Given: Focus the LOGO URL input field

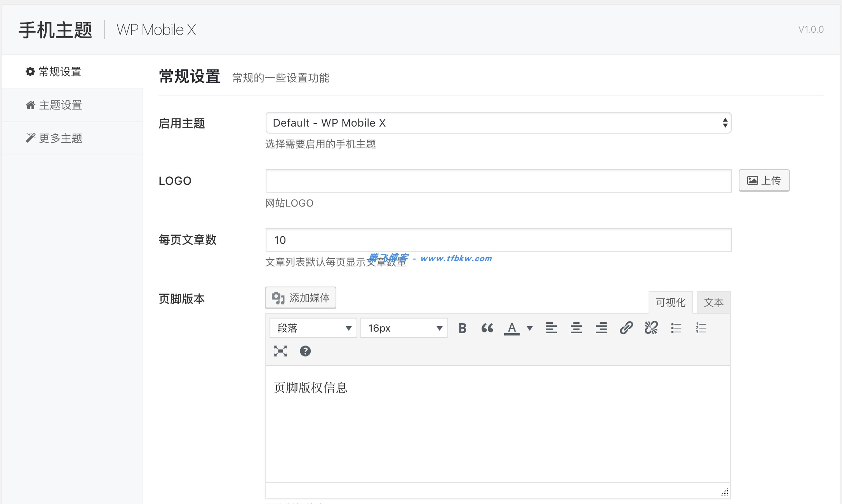Looking at the screenshot, I should 498,181.
